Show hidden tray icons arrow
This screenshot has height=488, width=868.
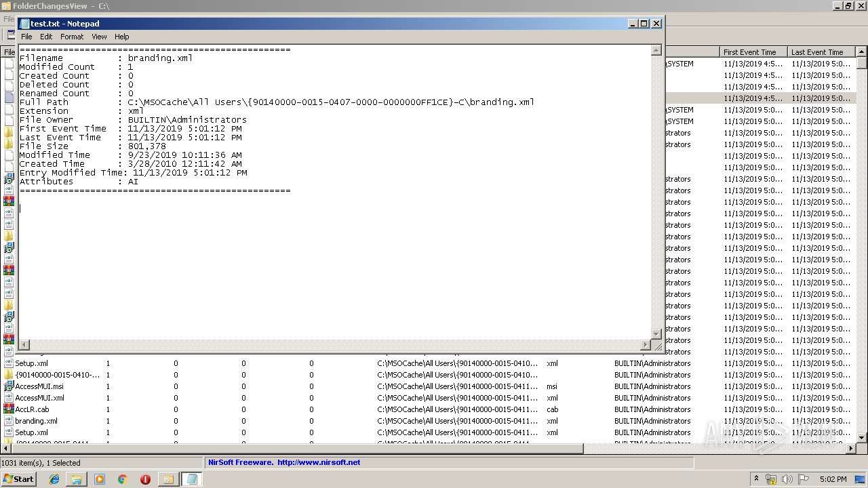pyautogui.click(x=757, y=479)
